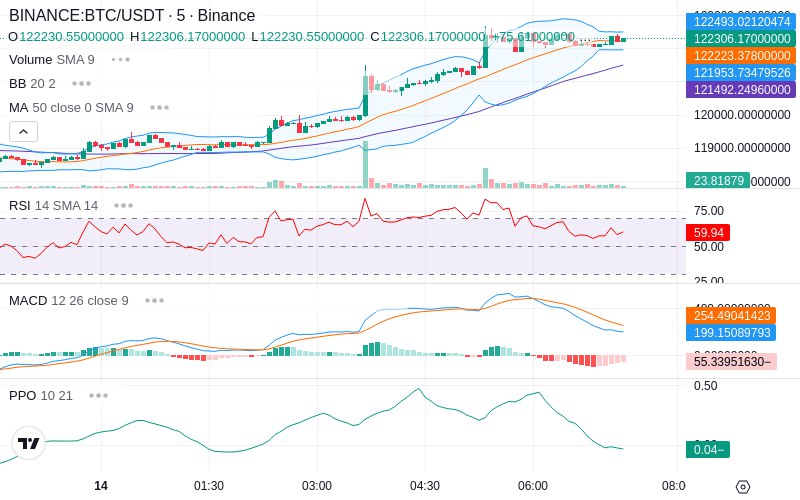
Task: Select the RSI 14 SMA 14 legend label
Action: point(54,206)
